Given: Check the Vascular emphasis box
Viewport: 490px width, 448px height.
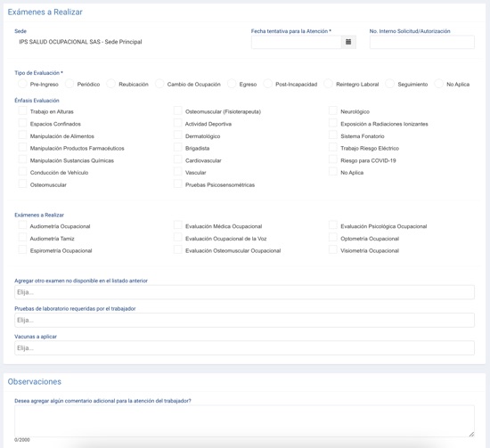Looking at the screenshot, I should [x=178, y=172].
